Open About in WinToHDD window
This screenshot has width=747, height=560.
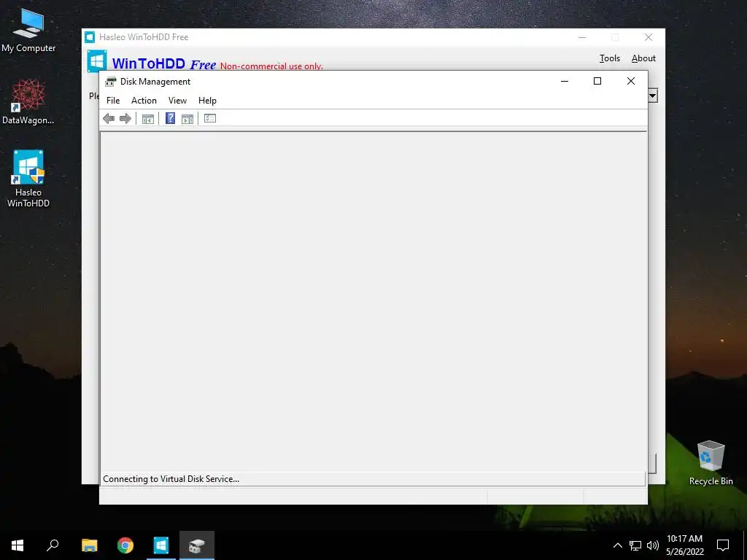point(643,58)
